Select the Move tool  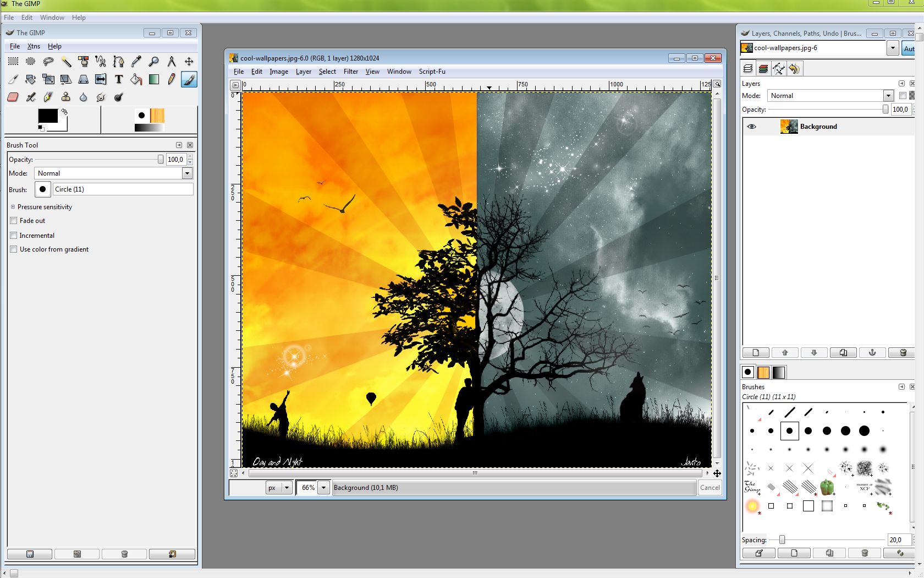click(189, 62)
